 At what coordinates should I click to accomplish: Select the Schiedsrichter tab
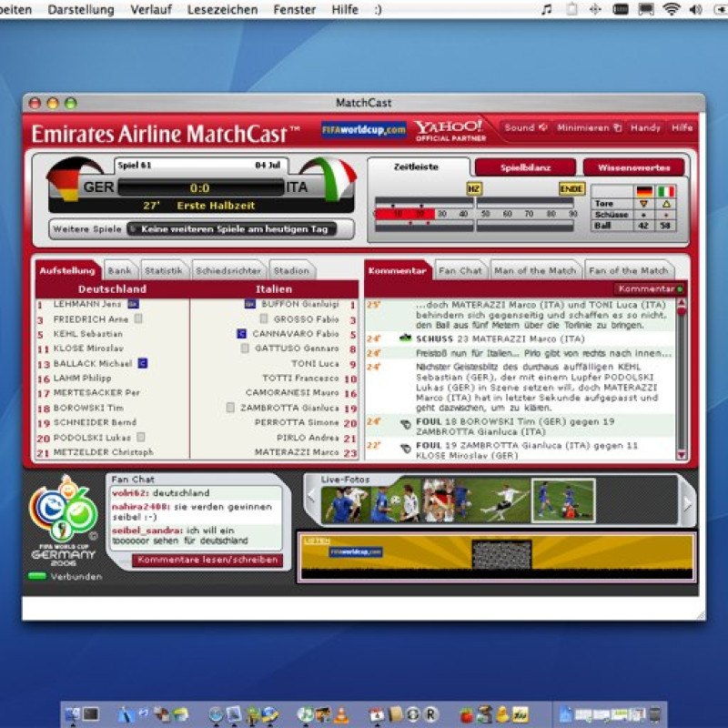pos(228,270)
